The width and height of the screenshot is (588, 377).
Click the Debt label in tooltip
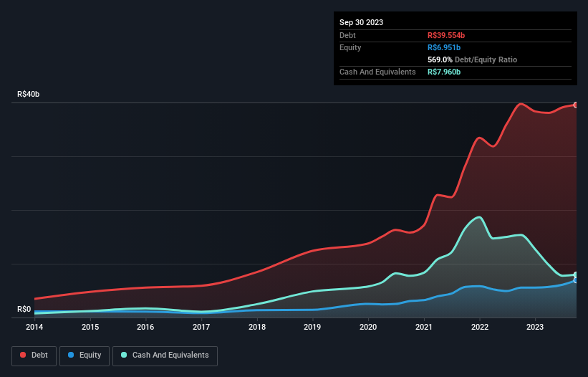[x=347, y=35]
